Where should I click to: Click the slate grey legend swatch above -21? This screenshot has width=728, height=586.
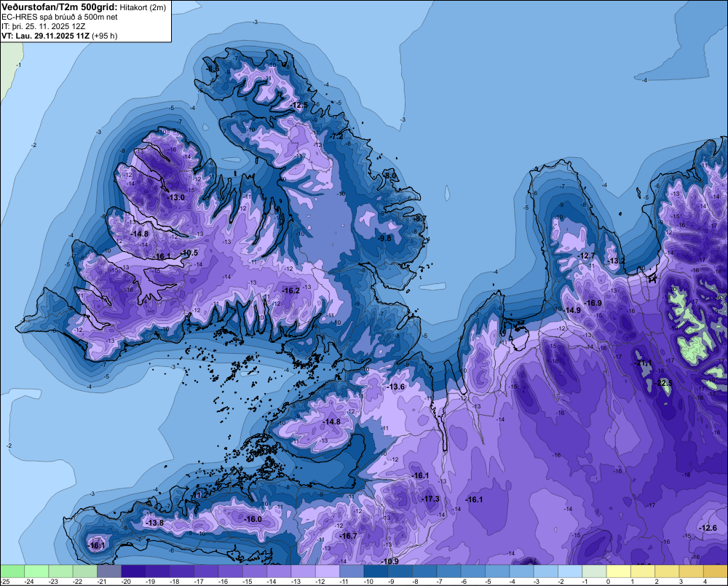(x=109, y=571)
